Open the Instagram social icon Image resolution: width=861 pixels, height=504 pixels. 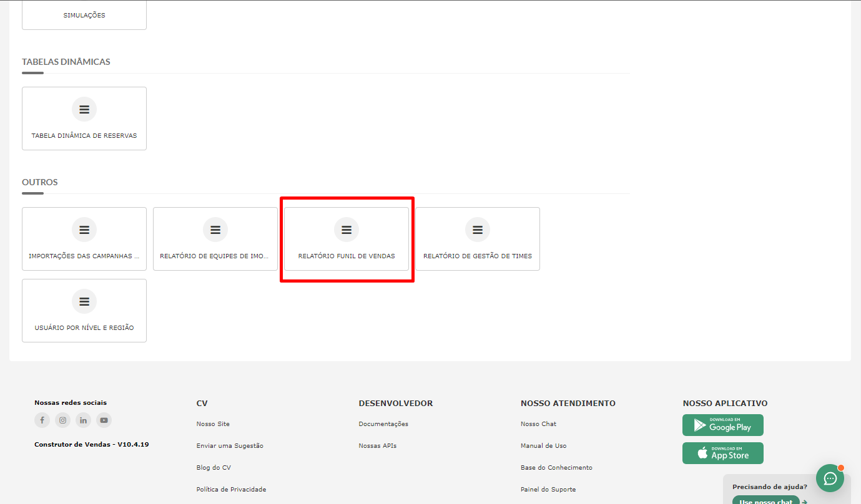62,420
